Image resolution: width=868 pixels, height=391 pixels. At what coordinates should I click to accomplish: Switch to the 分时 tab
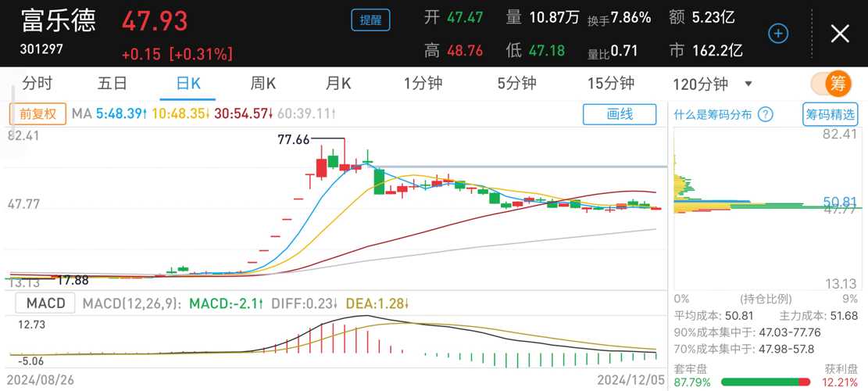[38, 84]
